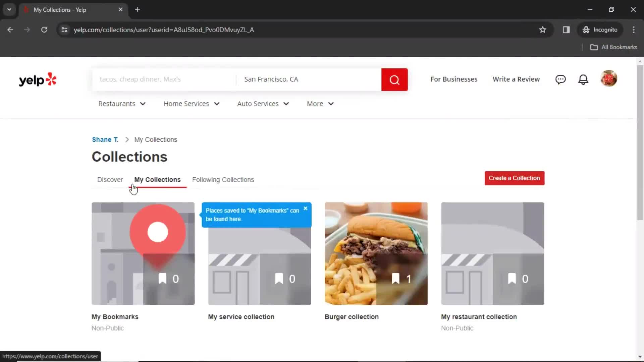Image resolution: width=644 pixels, height=362 pixels.
Task: Open the notifications bell icon
Action: (x=583, y=79)
